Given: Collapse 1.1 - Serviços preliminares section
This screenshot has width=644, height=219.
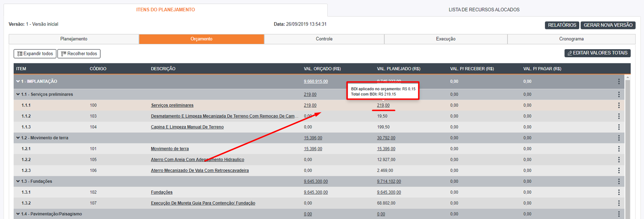Looking at the screenshot, I should [18, 94].
